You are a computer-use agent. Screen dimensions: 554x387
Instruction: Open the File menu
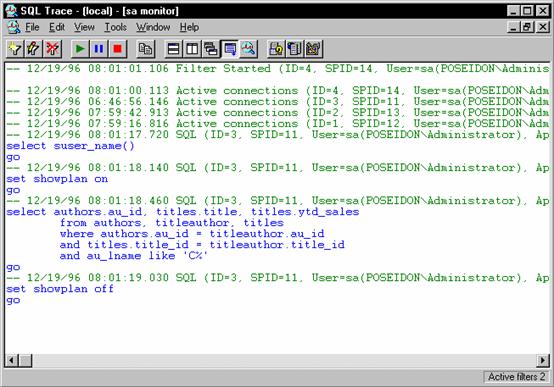32,27
